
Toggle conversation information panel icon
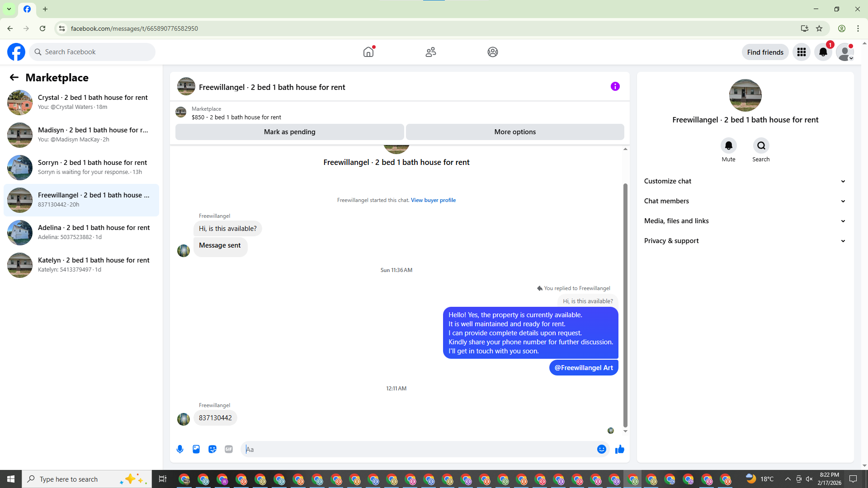pyautogui.click(x=615, y=86)
